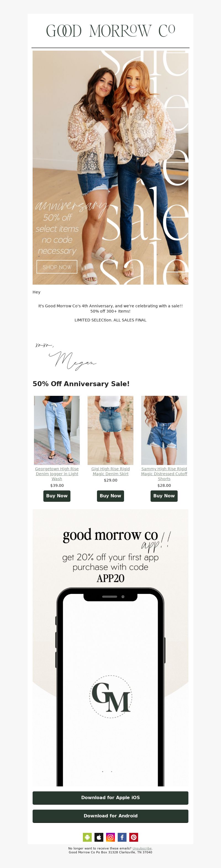The width and height of the screenshot is (221, 868).
Task: Click the Unsubscribe link
Action: pyautogui.click(x=142, y=848)
